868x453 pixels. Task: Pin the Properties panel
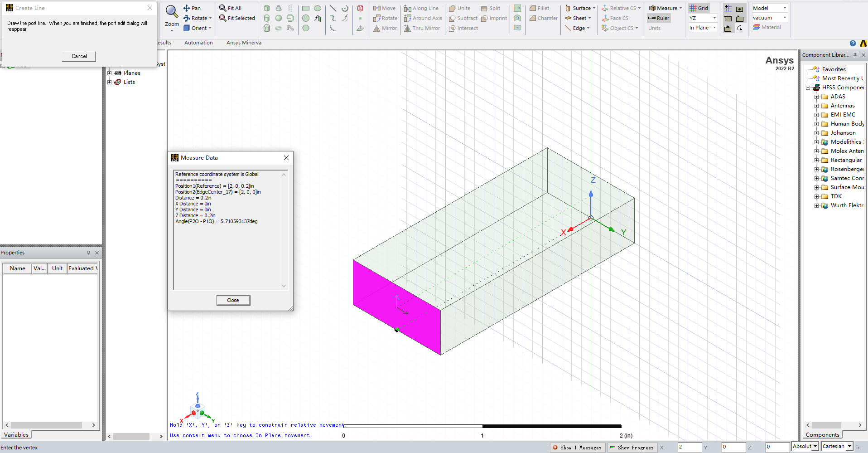[x=88, y=253]
